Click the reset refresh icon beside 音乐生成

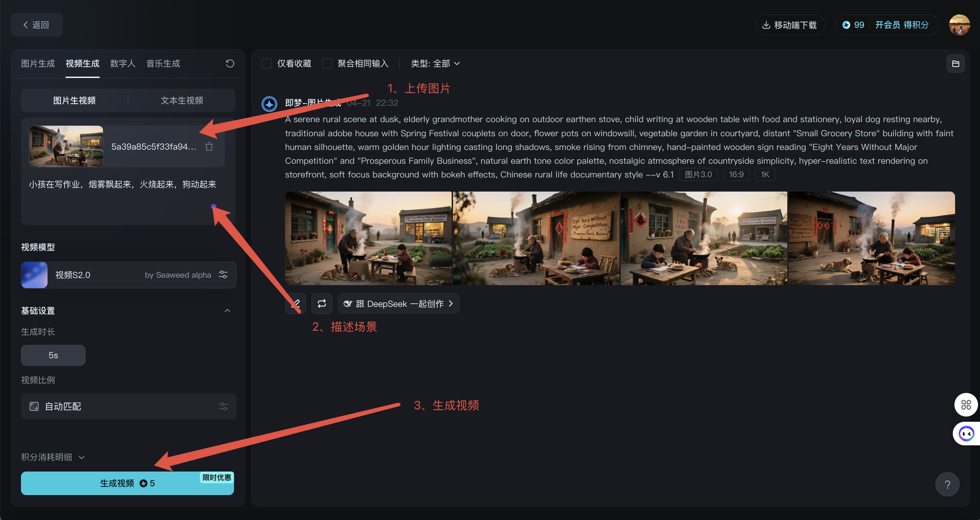(x=230, y=64)
